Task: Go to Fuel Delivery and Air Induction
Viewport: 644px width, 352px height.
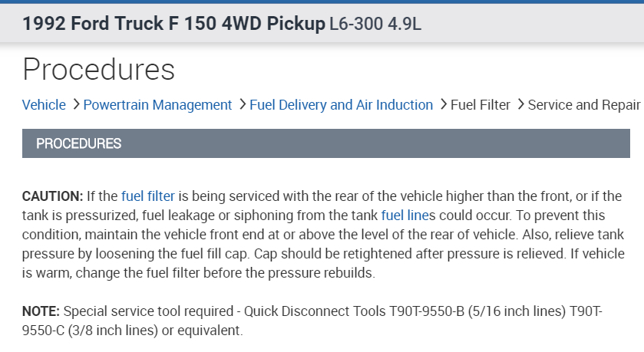Action: click(x=341, y=105)
